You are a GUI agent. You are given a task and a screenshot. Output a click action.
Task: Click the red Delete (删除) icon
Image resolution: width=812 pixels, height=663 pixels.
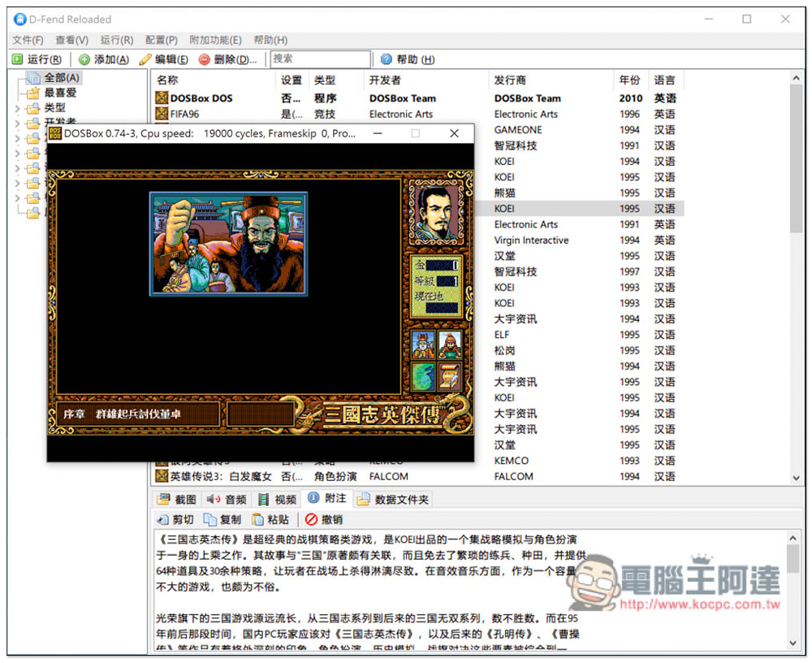(x=205, y=59)
